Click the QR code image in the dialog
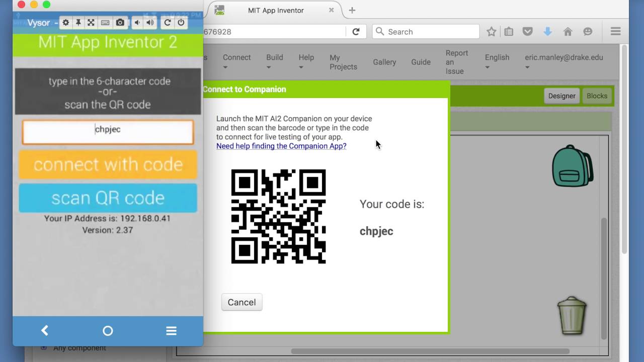Screen dimensions: 644x362 click(278, 216)
